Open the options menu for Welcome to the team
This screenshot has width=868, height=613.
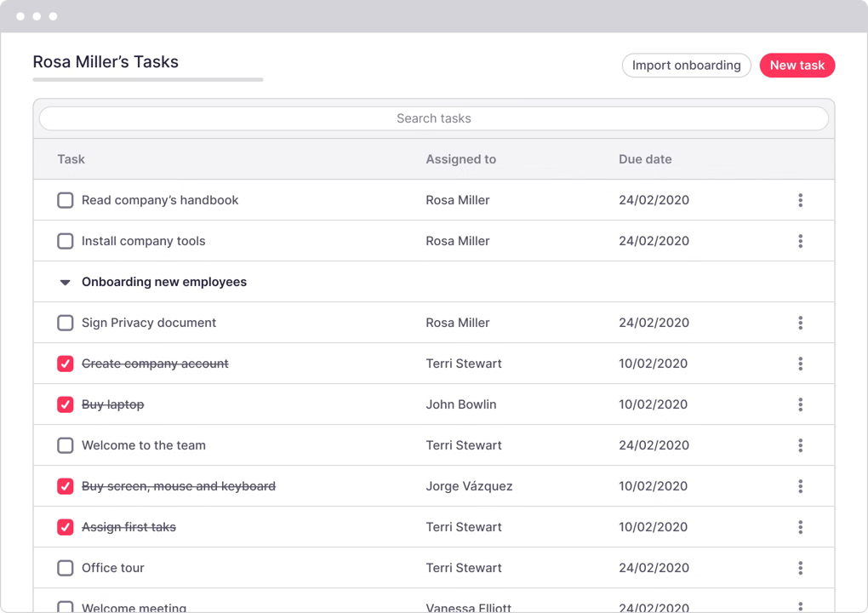point(800,445)
